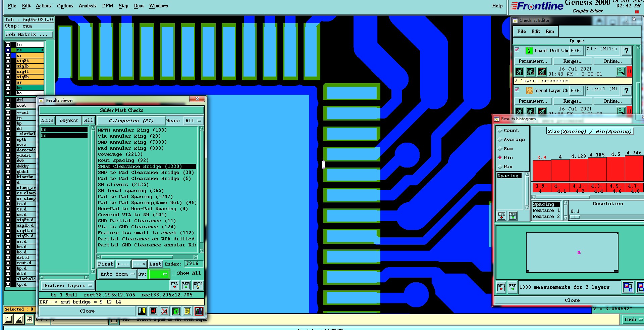This screenshot has height=330, width=644.
Task: Click the UNDO icon in Results viewer
Action: click(x=198, y=285)
